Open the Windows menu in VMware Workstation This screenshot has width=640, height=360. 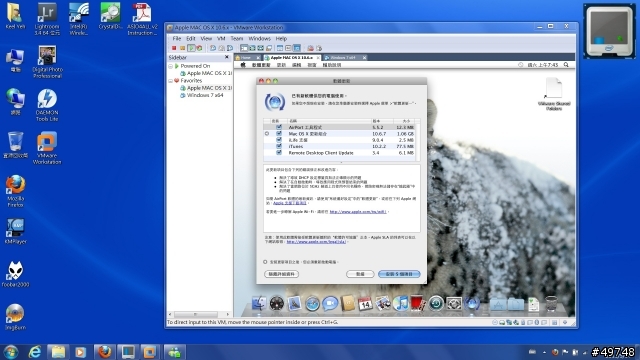point(260,38)
